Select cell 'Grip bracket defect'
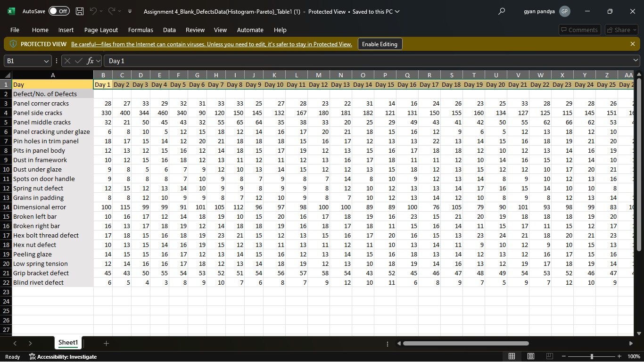This screenshot has height=362, width=644. tap(53, 273)
